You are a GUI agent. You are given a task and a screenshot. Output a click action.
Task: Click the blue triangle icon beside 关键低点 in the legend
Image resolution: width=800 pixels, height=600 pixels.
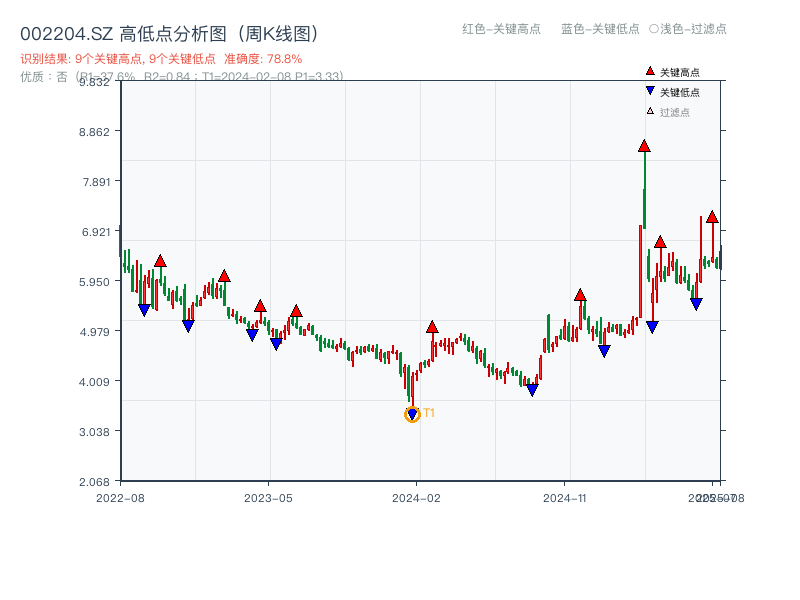click(x=650, y=91)
